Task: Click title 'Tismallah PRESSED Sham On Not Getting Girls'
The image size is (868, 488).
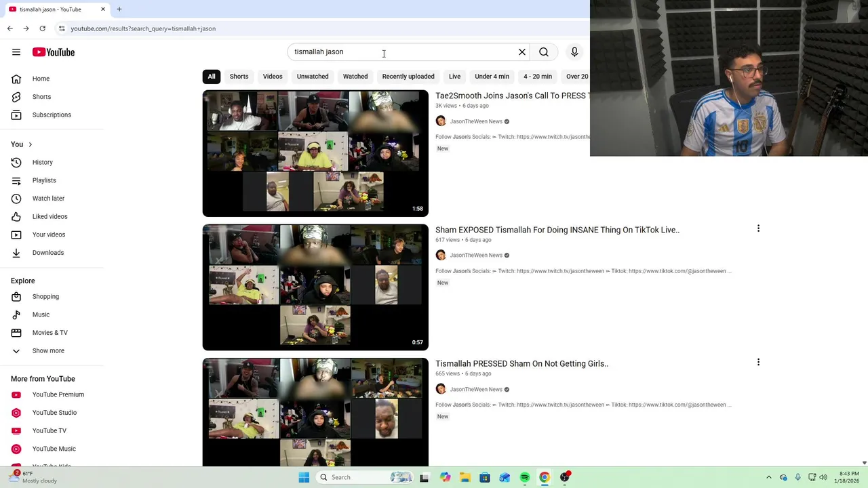Action: click(x=522, y=364)
